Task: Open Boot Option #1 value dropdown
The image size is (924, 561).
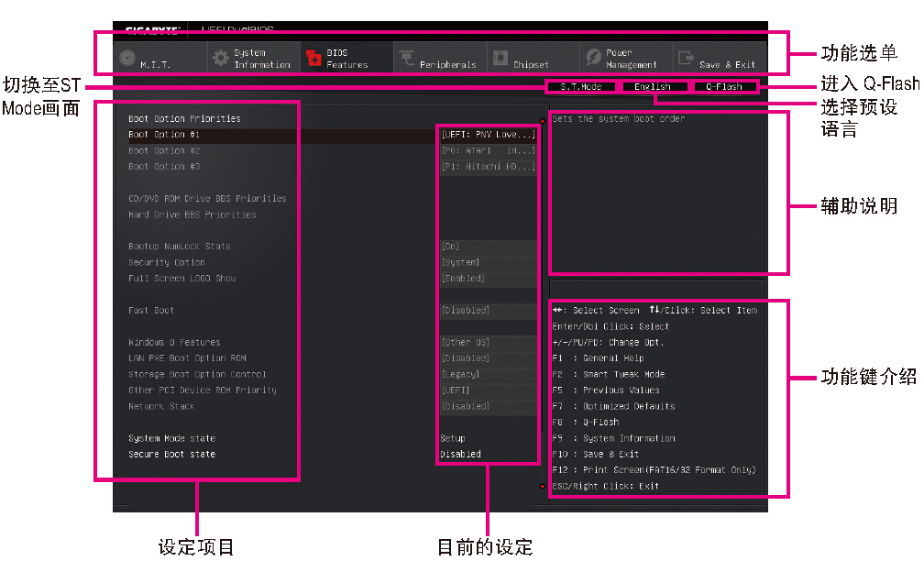Action: coord(488,135)
